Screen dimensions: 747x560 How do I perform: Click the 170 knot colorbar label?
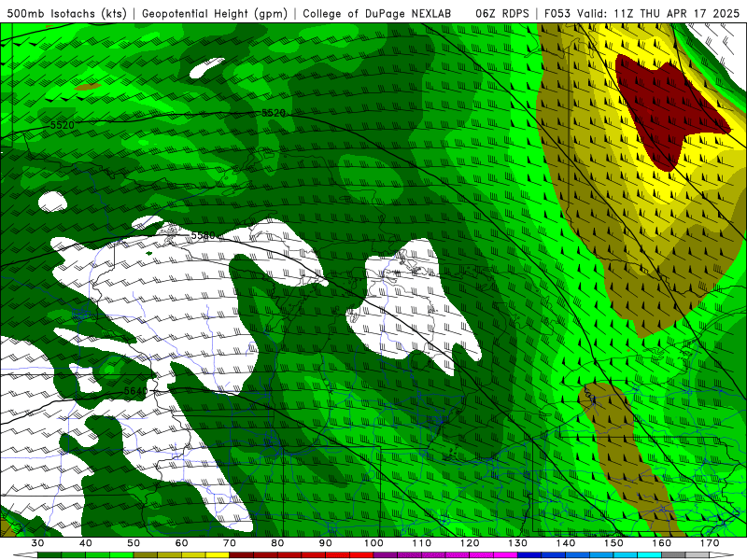[710, 543]
